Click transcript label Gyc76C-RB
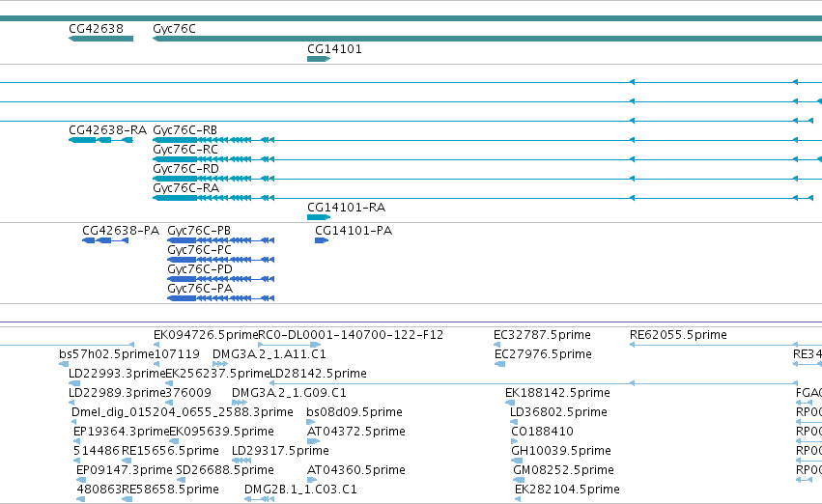This screenshot has width=822, height=504. coord(184,130)
